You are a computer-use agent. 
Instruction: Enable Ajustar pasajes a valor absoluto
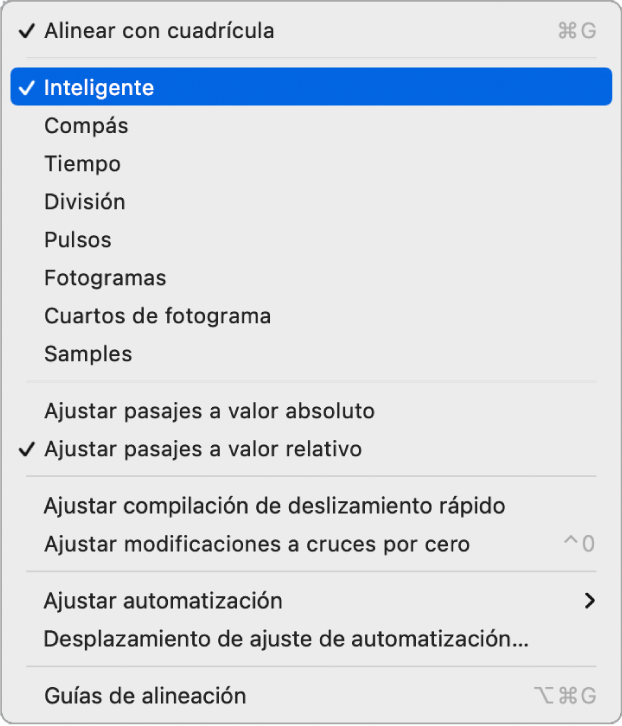pos(209,411)
